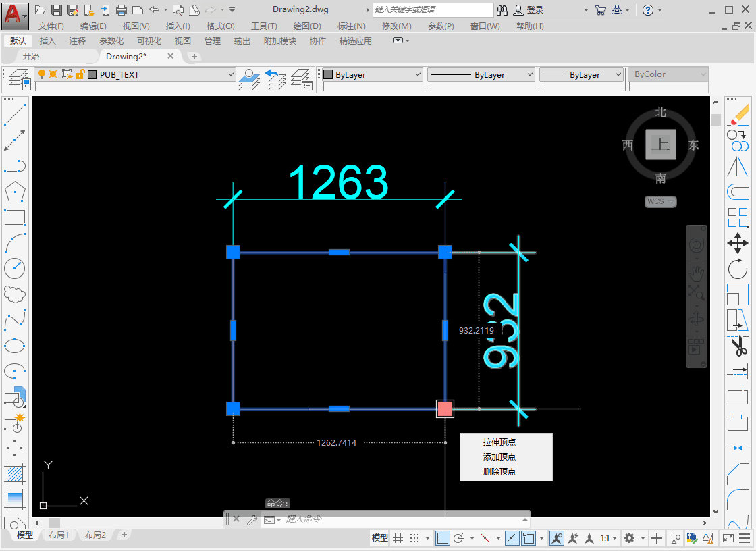
Task: Select the Spline draw tool
Action: click(x=14, y=320)
